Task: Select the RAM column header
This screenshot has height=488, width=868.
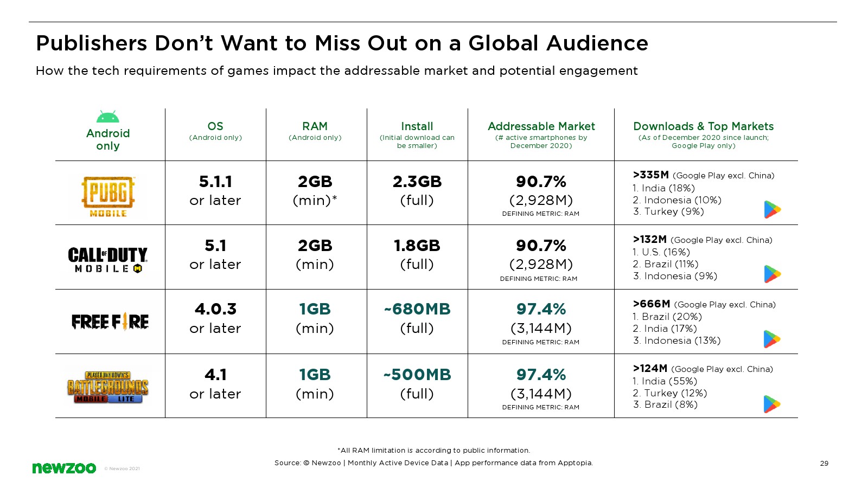Action: [x=315, y=126]
